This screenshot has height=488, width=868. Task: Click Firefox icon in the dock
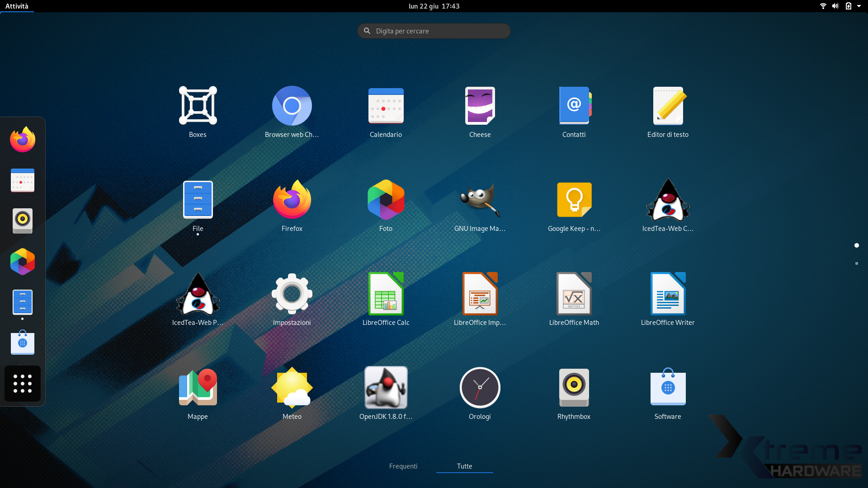pos(23,140)
